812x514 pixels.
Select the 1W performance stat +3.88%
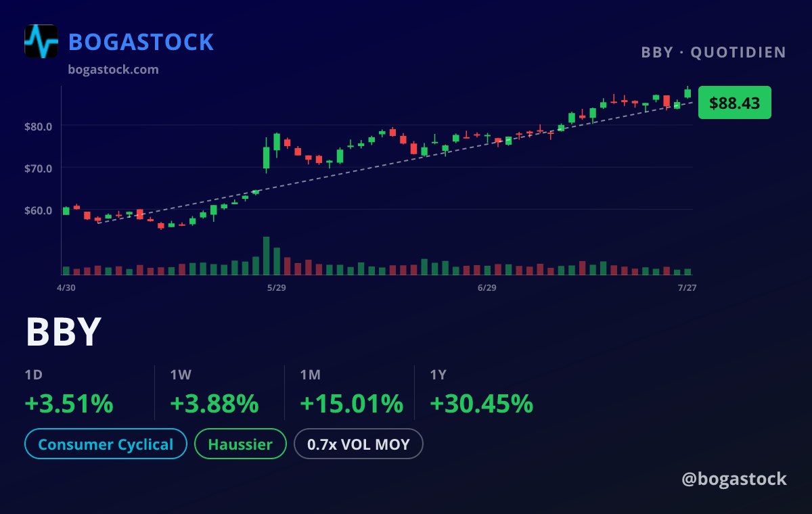pos(215,404)
